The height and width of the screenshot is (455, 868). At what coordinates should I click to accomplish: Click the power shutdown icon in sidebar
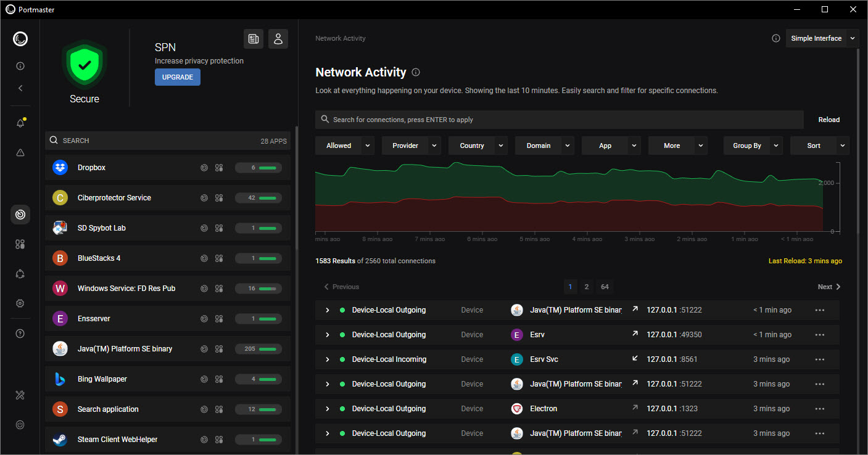[x=20, y=425]
